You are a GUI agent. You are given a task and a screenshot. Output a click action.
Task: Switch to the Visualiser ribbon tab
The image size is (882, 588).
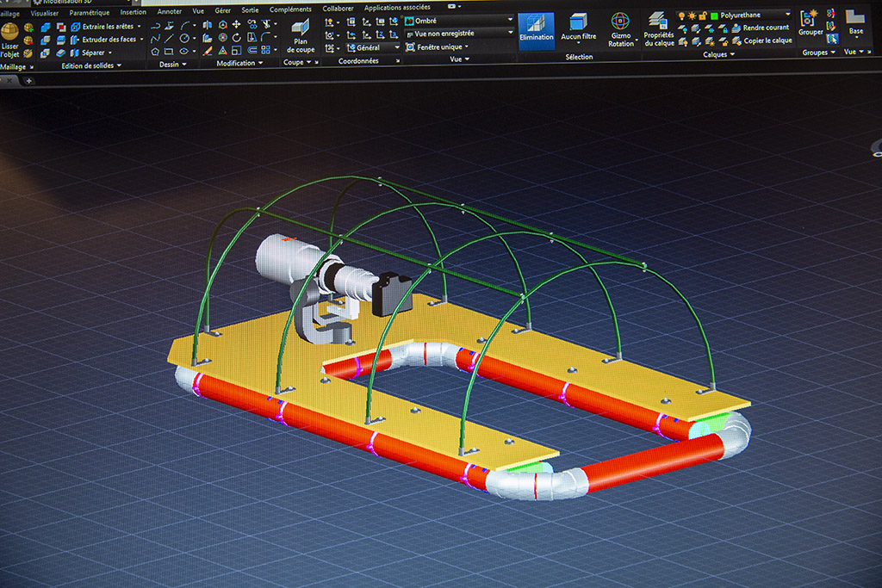[45, 13]
